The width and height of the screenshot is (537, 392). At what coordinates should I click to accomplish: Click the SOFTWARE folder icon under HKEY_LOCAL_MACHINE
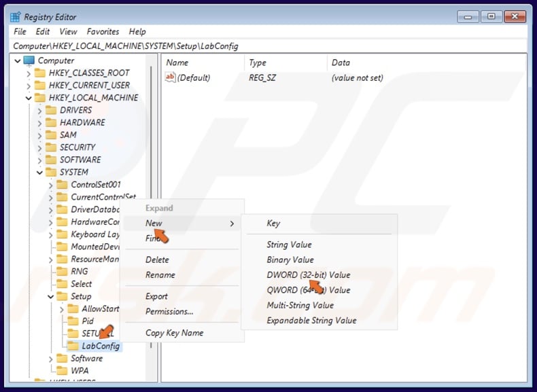click(51, 160)
